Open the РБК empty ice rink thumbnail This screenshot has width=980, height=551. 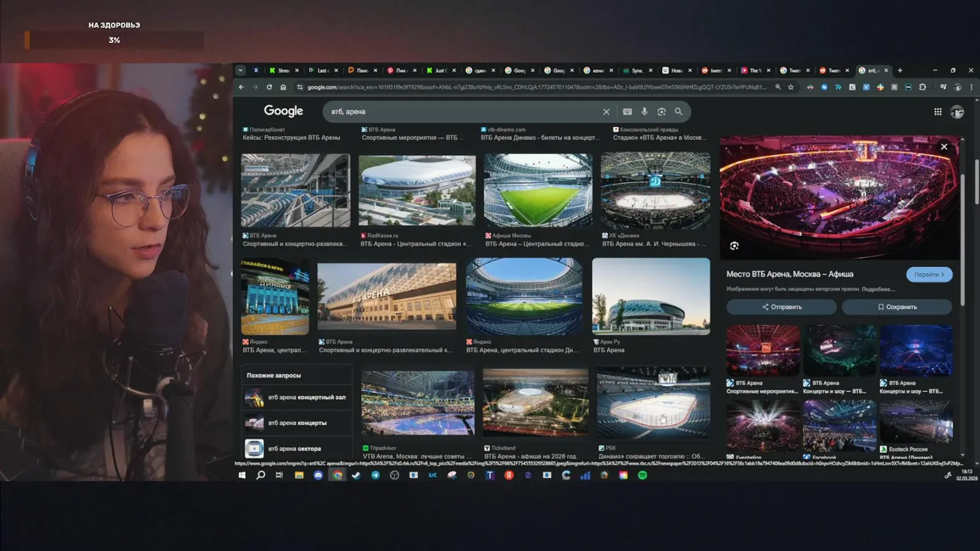pos(653,403)
